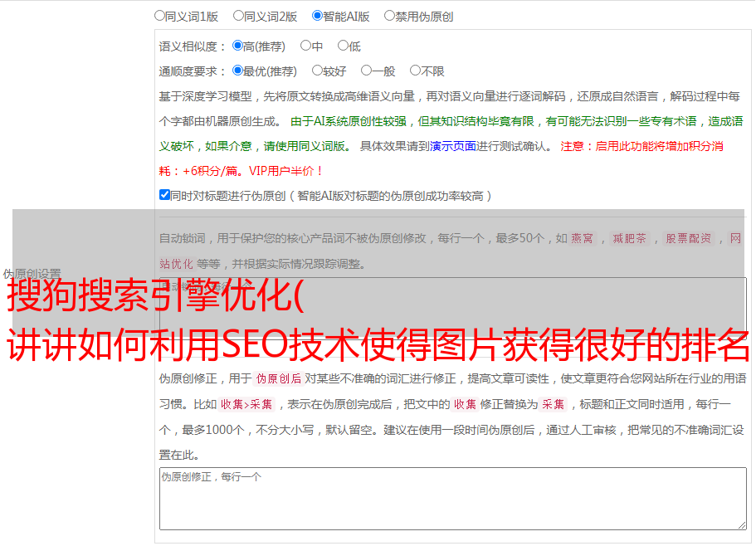The image size is (756, 546).
Task: Select 禁用伪原创 radio option
Action: click(389, 16)
